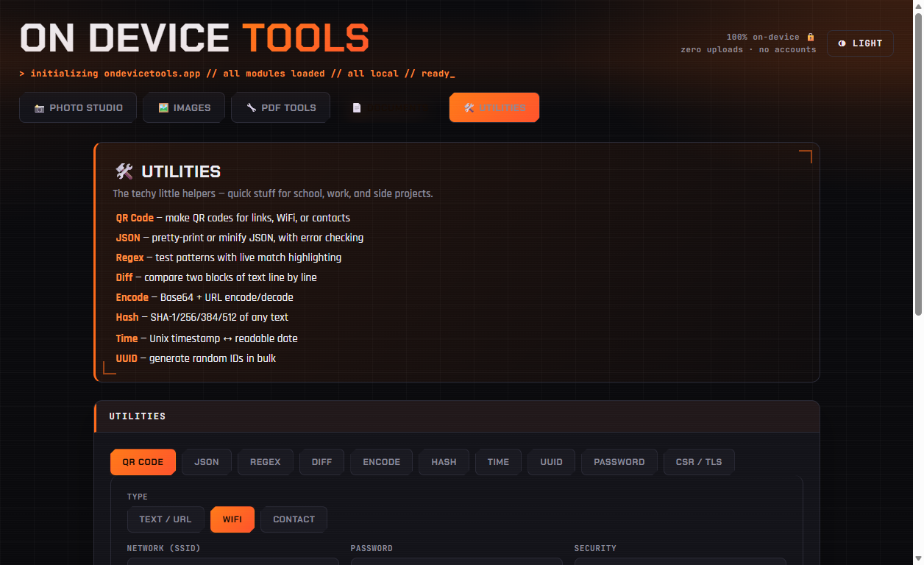Click the 'QR Code' term in the description list
924x565 pixels.
tap(135, 218)
